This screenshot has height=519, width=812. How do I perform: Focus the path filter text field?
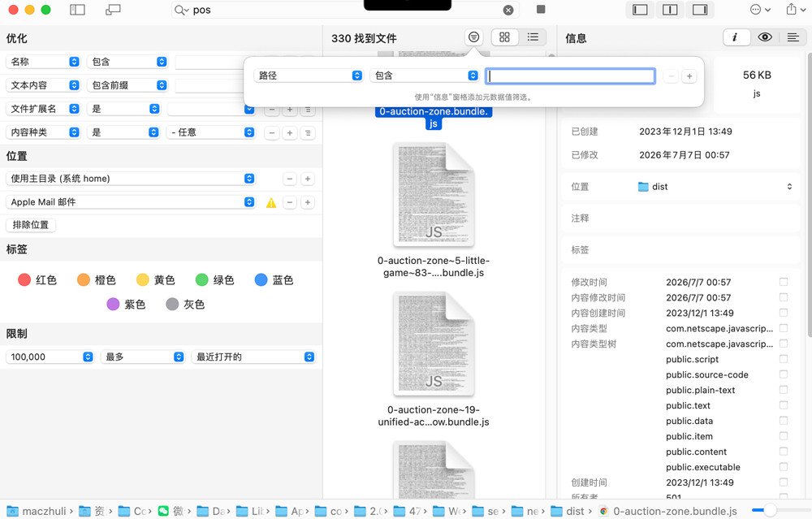coord(570,76)
